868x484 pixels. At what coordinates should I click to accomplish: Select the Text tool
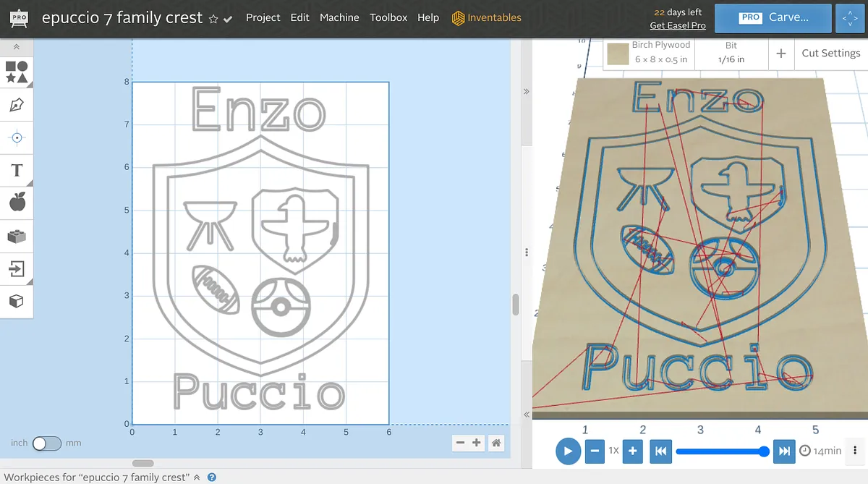click(17, 171)
